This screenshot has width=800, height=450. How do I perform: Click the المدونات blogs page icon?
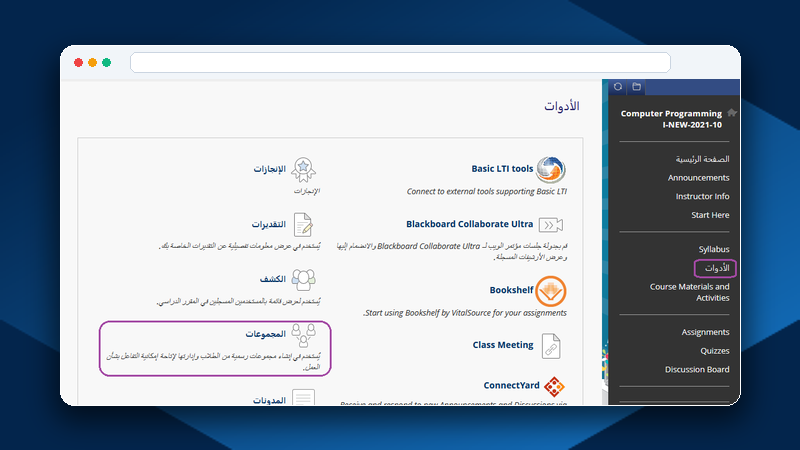pyautogui.click(x=303, y=397)
